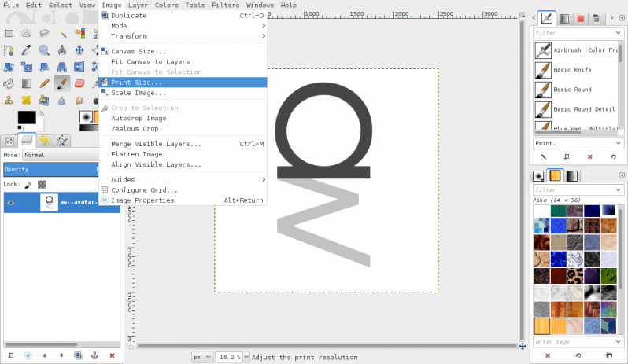Reset colors to default black and white
The image size is (628, 364).
20,128
